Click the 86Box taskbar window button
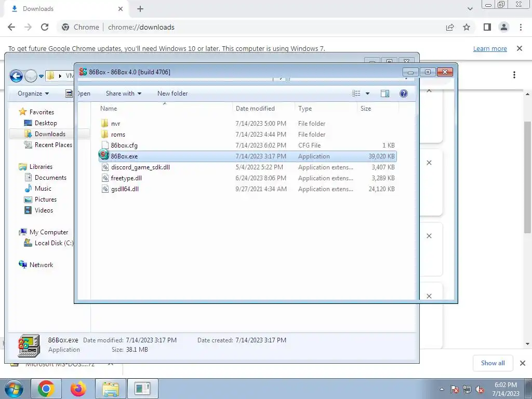Viewport: 532px width, 399px height. pyautogui.click(x=142, y=389)
